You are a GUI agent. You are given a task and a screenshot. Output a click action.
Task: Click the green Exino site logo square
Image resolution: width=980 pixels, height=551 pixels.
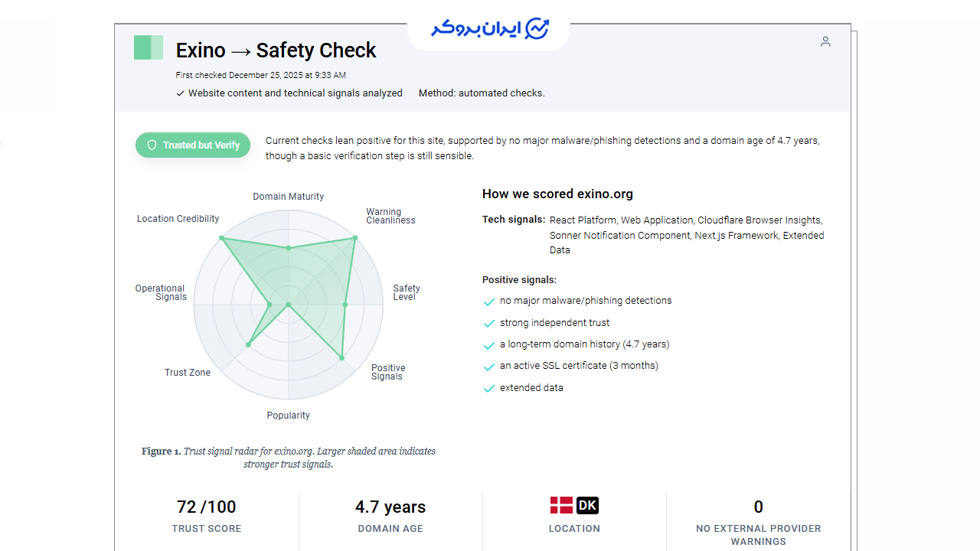point(149,47)
